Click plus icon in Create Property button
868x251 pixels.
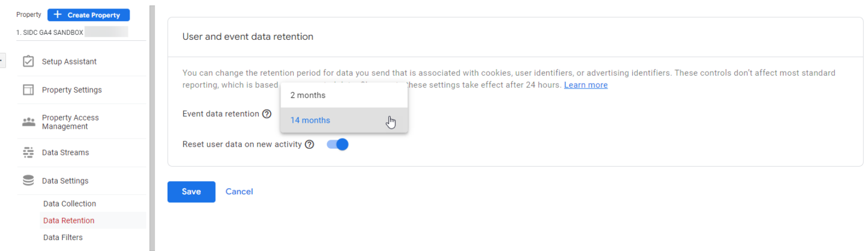[58, 15]
